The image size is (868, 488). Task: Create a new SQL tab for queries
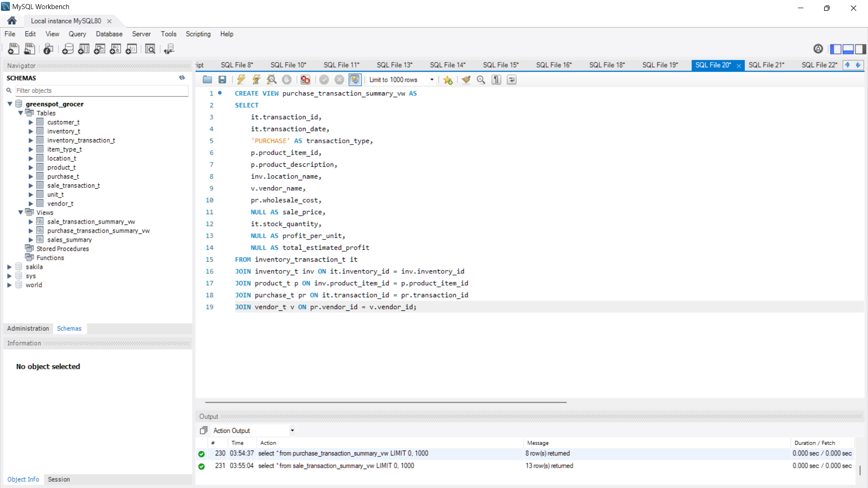pos(14,49)
